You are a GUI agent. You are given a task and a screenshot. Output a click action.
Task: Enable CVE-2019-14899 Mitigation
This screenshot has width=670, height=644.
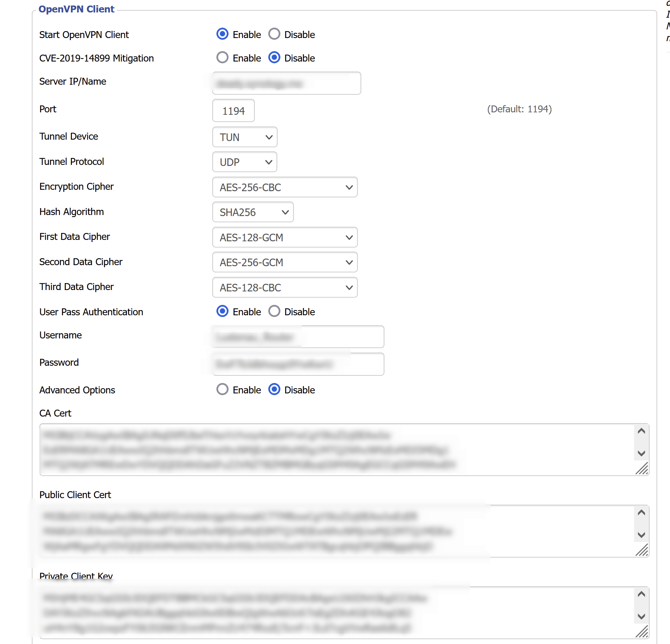coord(222,57)
